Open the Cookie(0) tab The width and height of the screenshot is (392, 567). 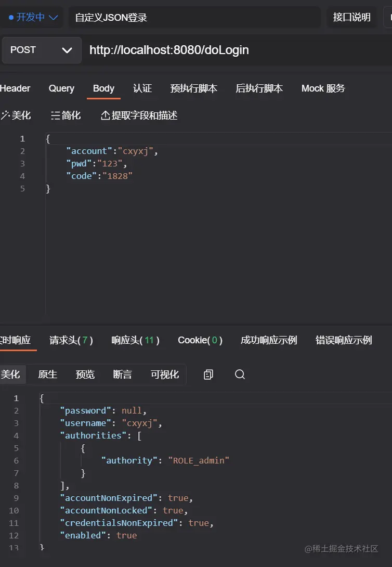pyautogui.click(x=200, y=340)
